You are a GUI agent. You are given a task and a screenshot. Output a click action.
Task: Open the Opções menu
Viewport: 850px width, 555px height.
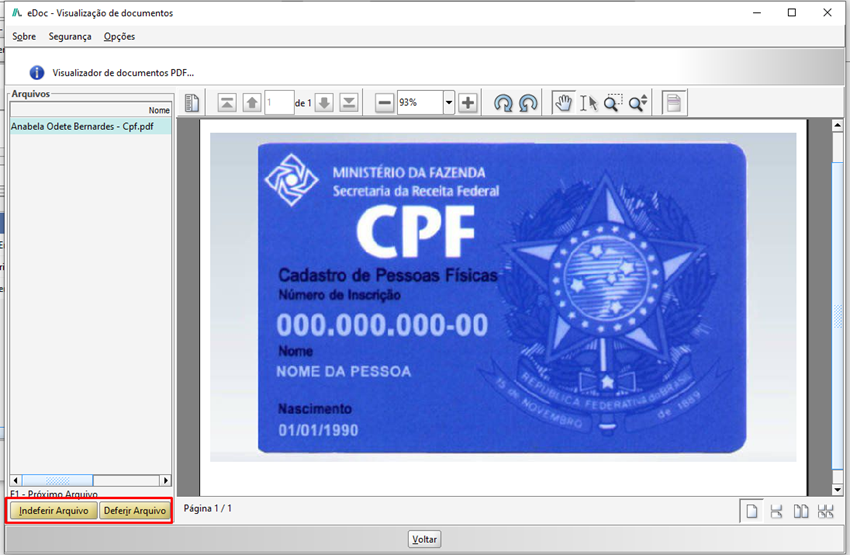[x=119, y=36]
